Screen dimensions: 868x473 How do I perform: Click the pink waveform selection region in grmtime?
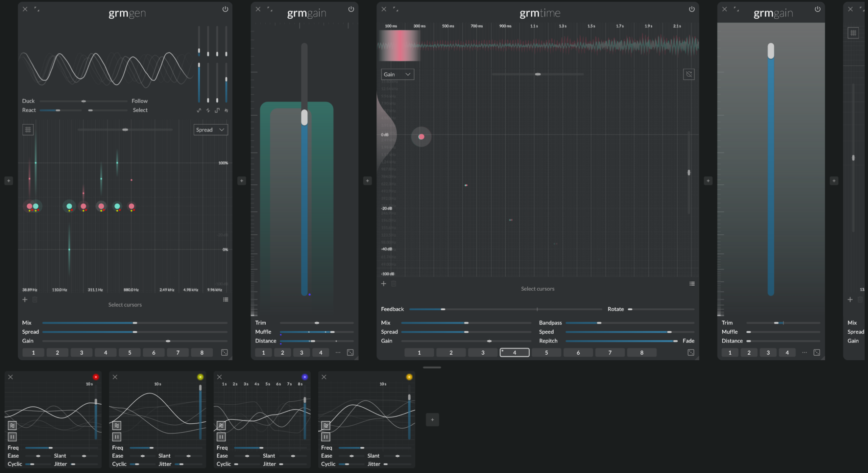pyautogui.click(x=399, y=45)
